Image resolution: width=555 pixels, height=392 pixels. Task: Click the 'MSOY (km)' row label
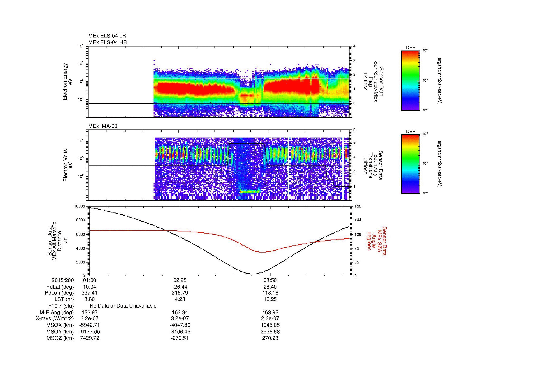tap(60, 332)
